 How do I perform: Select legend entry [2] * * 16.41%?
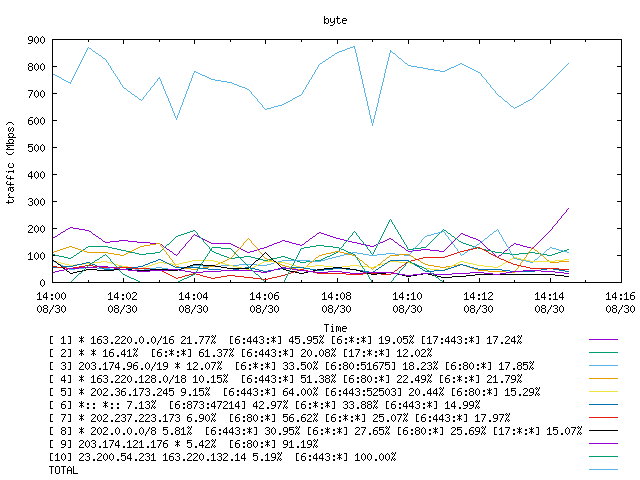click(240, 353)
